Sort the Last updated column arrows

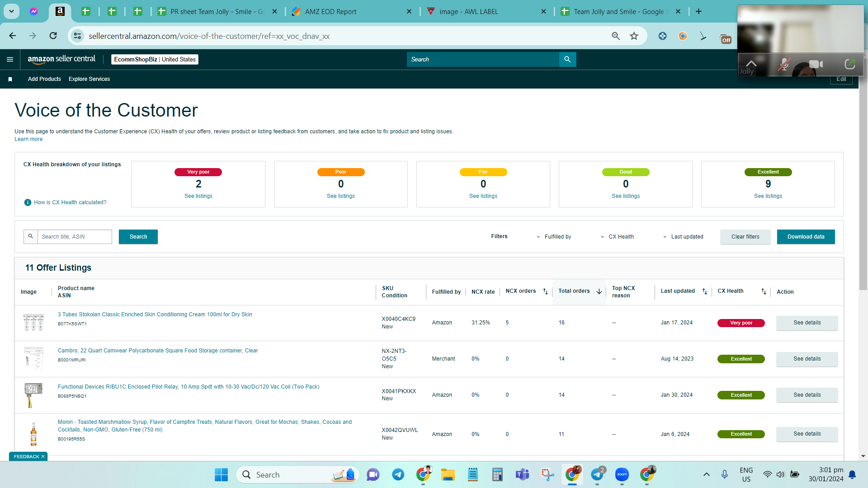point(704,291)
